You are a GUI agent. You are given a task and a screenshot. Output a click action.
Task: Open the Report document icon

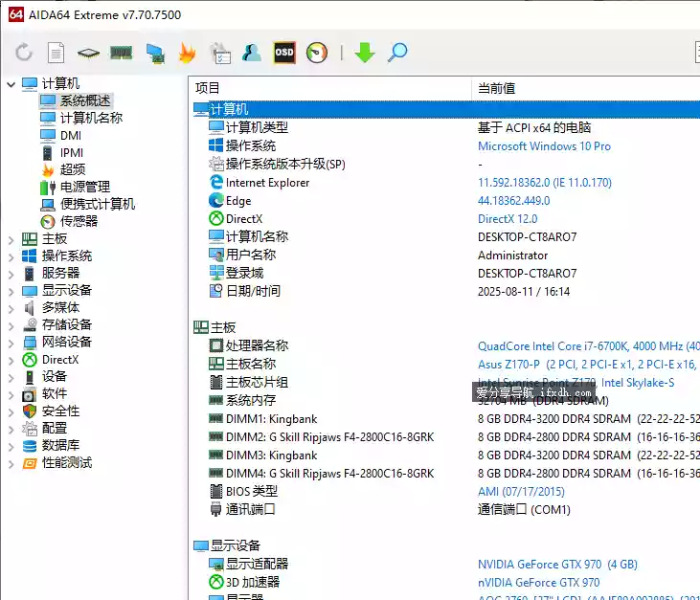pyautogui.click(x=56, y=53)
